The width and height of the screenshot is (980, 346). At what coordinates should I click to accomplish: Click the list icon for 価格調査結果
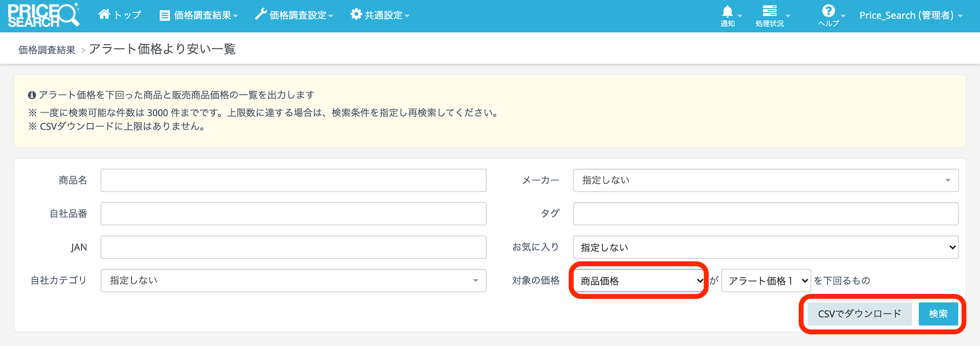(165, 16)
